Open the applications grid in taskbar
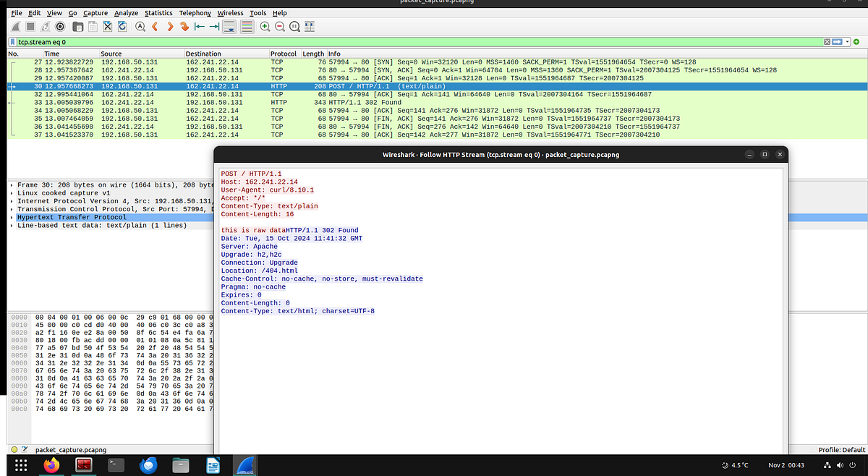This screenshot has height=476, width=868. point(21,465)
